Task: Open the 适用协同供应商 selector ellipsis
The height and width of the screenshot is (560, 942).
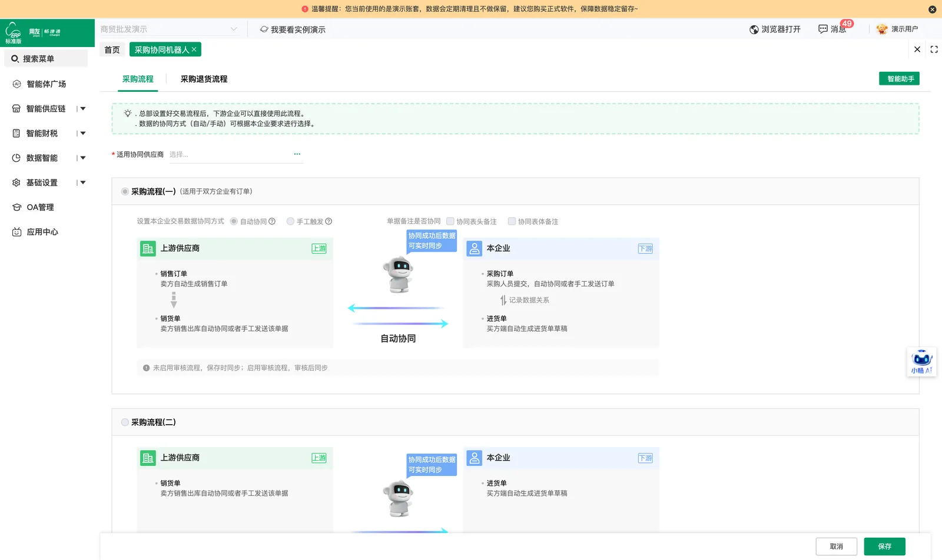Action: 297,154
